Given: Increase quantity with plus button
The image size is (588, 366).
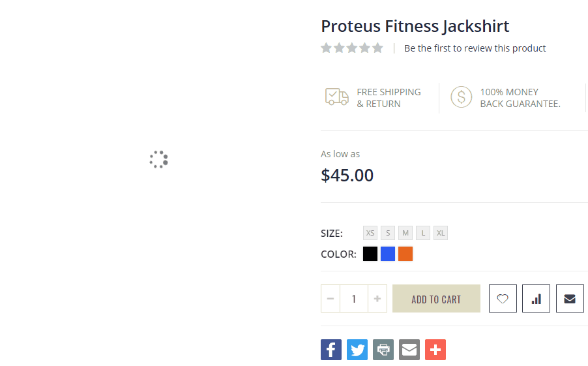Looking at the screenshot, I should click(x=377, y=299).
